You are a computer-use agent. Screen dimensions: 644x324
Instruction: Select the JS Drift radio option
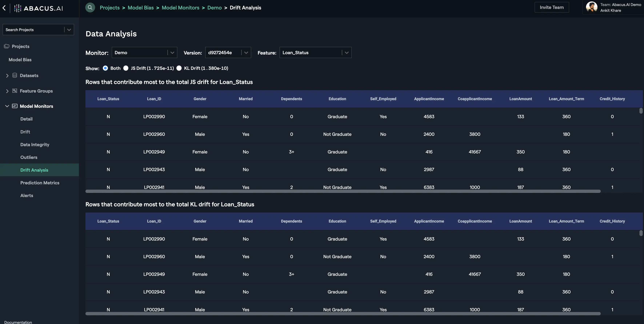(x=126, y=68)
